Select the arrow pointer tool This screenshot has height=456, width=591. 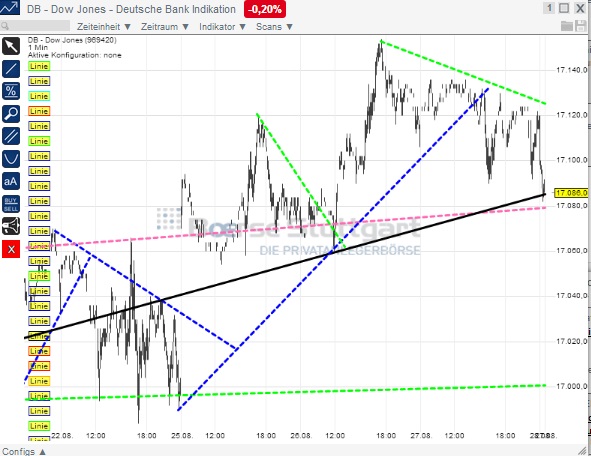[11, 46]
